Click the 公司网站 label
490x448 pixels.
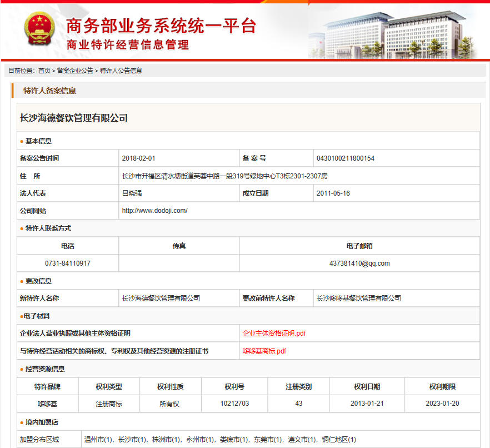[x=33, y=211]
